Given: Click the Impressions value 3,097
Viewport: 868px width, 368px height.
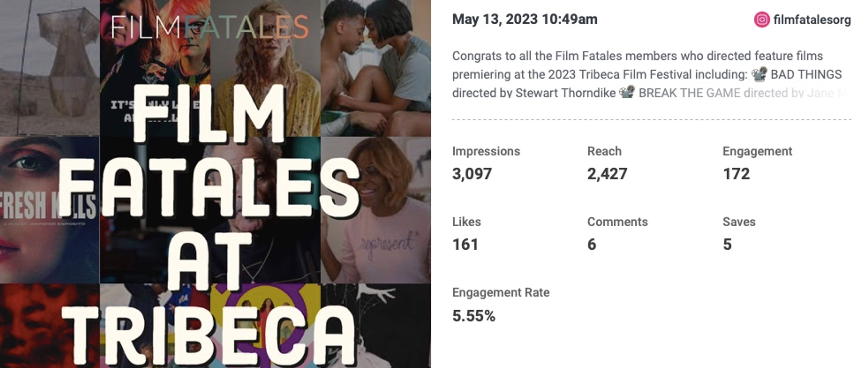Looking at the screenshot, I should click(472, 174).
